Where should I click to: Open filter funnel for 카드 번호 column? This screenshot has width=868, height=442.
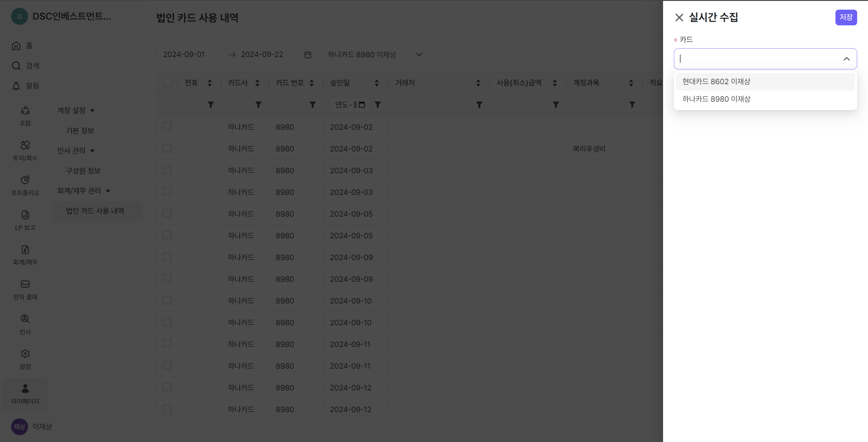312,105
